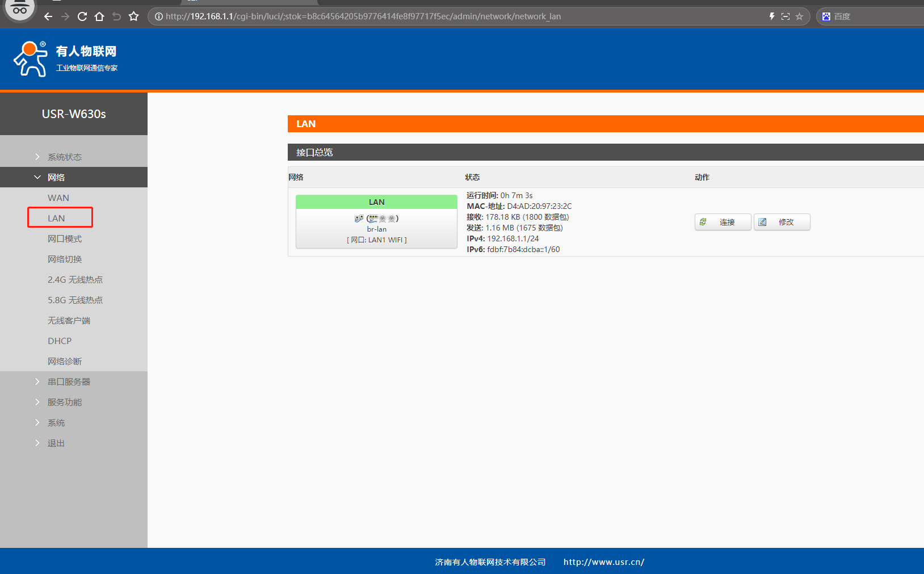Reload the page with the refresh icon

pos(82,16)
